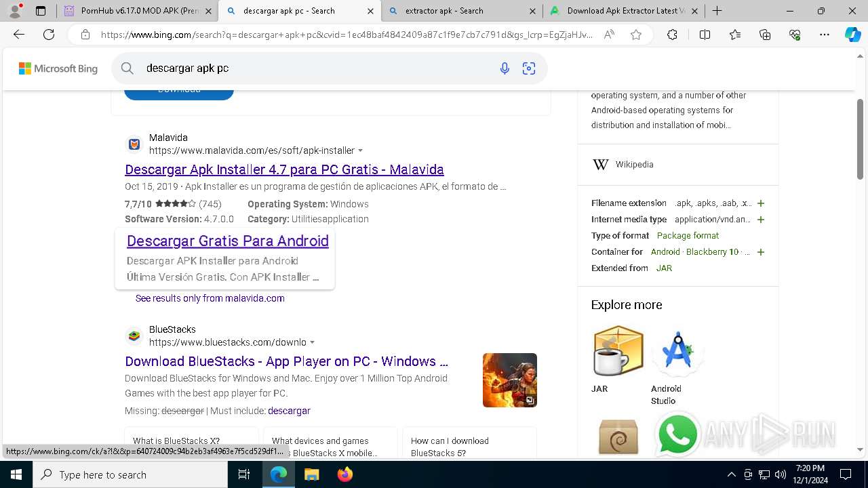Click the Microsoft Bing logo
Screen dimensions: 868x488
[x=58, y=68]
